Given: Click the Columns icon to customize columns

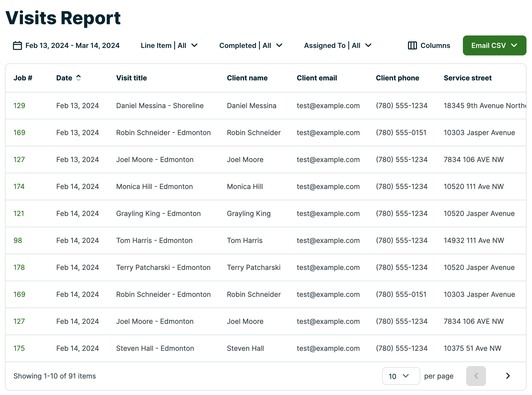Looking at the screenshot, I should click(412, 45).
